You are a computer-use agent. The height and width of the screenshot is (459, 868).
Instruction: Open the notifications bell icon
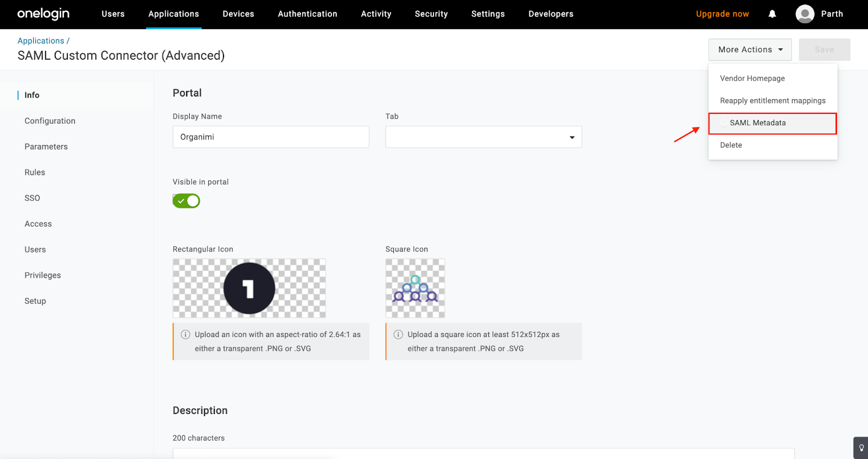click(772, 14)
